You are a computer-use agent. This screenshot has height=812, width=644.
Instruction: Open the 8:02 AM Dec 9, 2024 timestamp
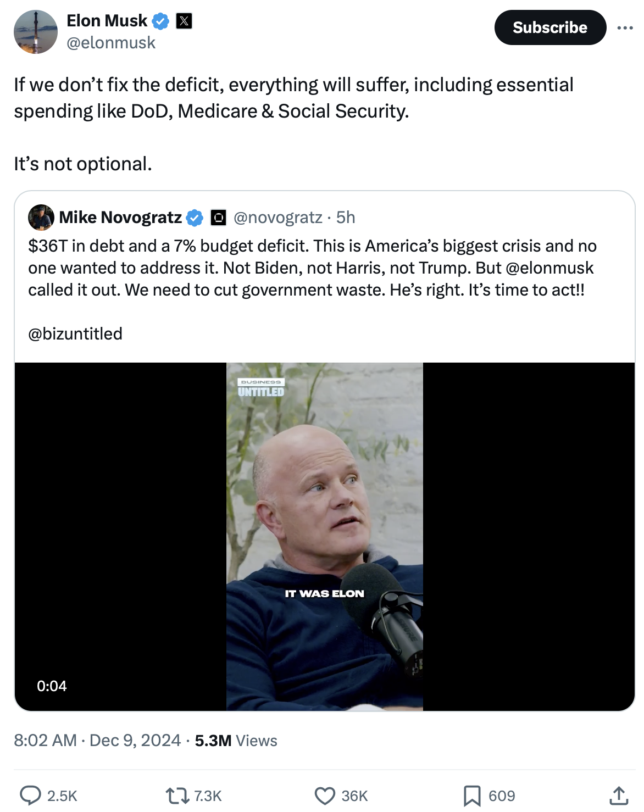tap(97, 741)
